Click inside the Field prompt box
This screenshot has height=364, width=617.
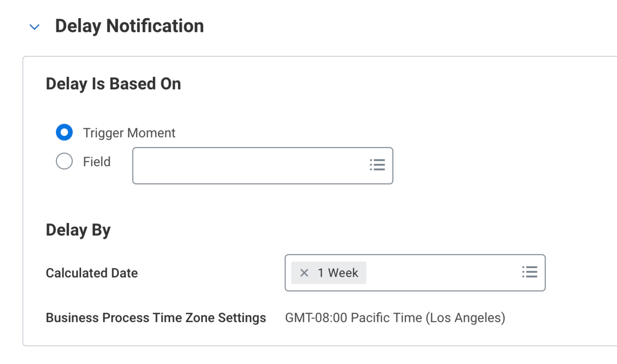coord(248,166)
